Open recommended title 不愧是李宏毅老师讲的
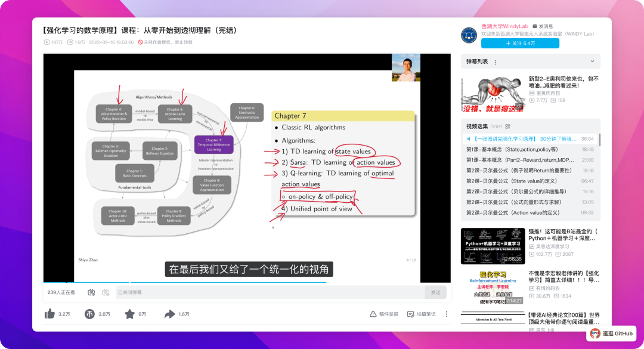The width and height of the screenshot is (644, 349). [x=563, y=277]
